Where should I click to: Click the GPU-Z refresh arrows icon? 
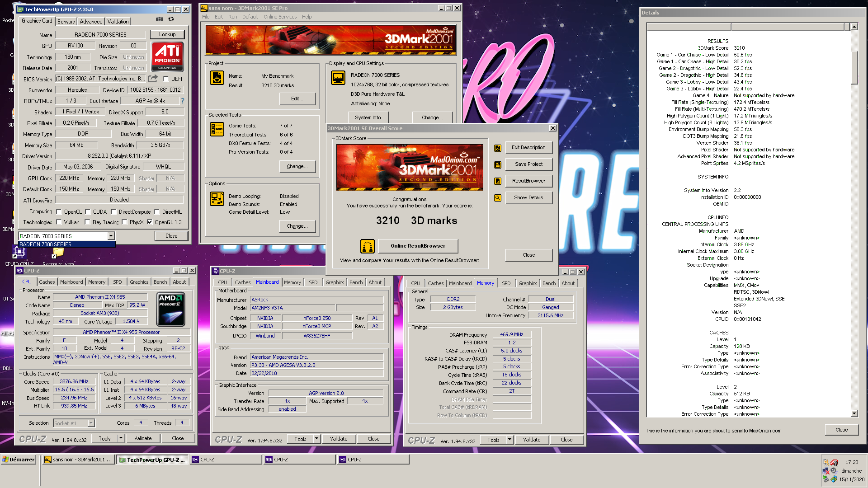tap(171, 19)
